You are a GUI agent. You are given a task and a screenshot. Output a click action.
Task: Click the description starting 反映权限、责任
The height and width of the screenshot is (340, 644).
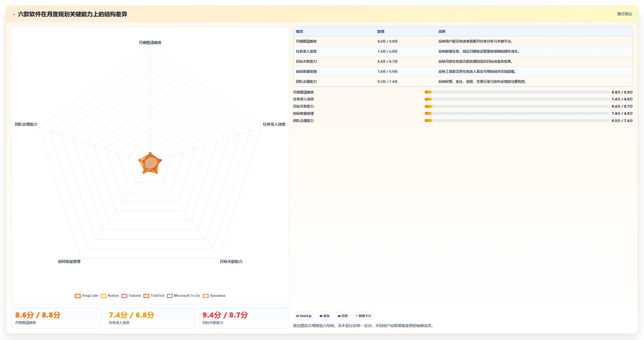[483, 82]
